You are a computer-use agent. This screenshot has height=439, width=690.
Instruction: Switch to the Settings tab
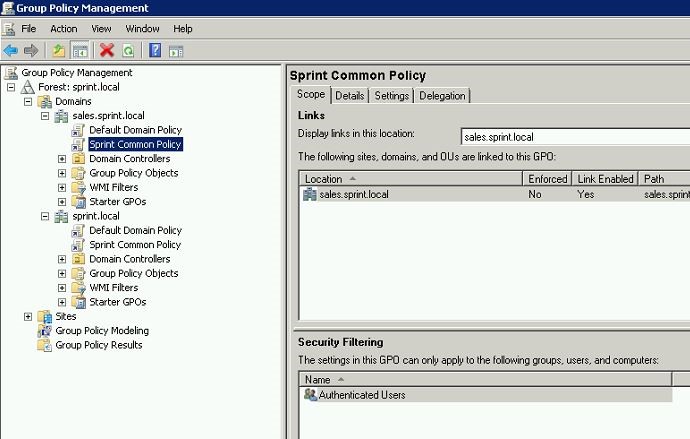tap(392, 95)
